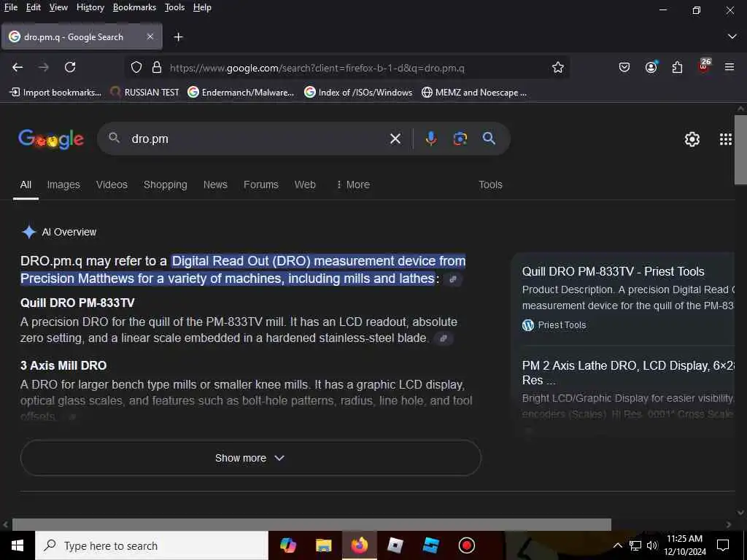Open the notifications action center icon
The height and width of the screenshot is (560, 747).
click(723, 545)
